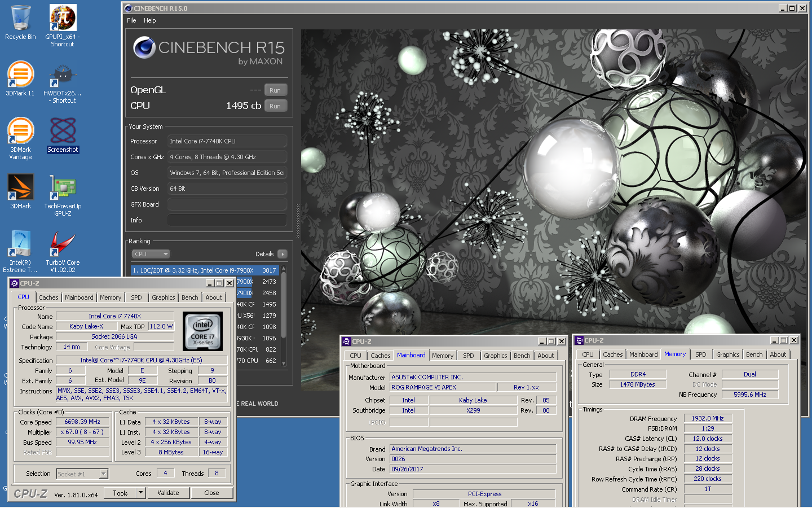Open GPUPI_x64 shortcut icon
The height and width of the screenshot is (508, 812).
coord(63,25)
